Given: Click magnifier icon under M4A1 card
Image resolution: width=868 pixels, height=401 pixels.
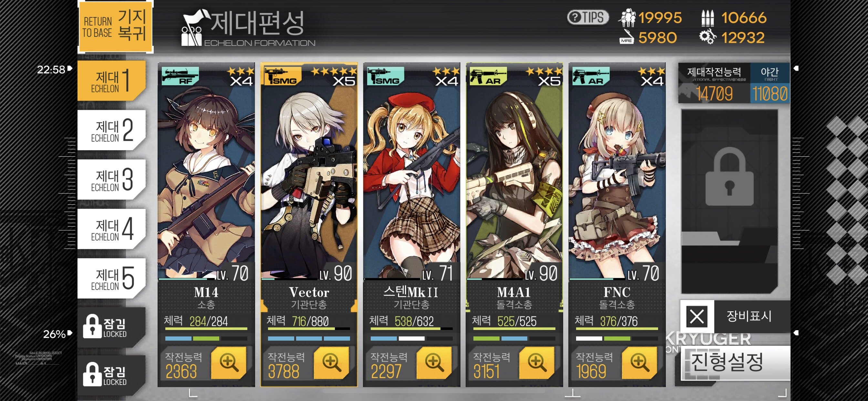Looking at the screenshot, I should [537, 363].
